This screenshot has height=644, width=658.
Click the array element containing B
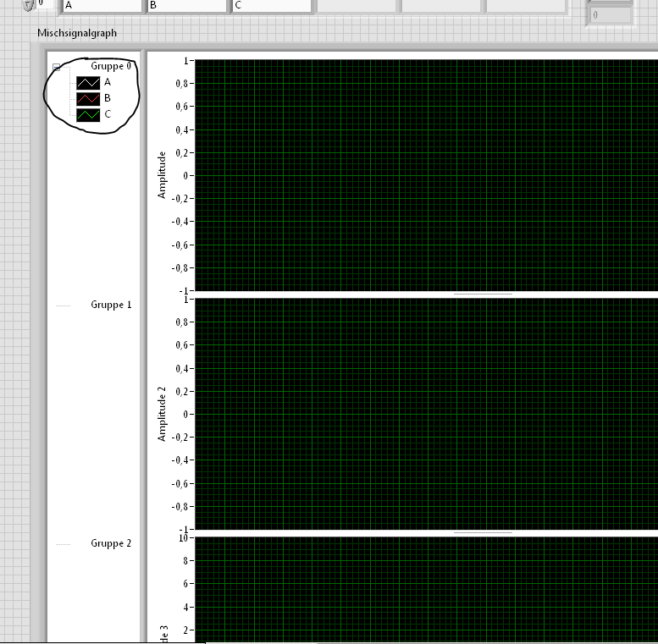pos(187,6)
